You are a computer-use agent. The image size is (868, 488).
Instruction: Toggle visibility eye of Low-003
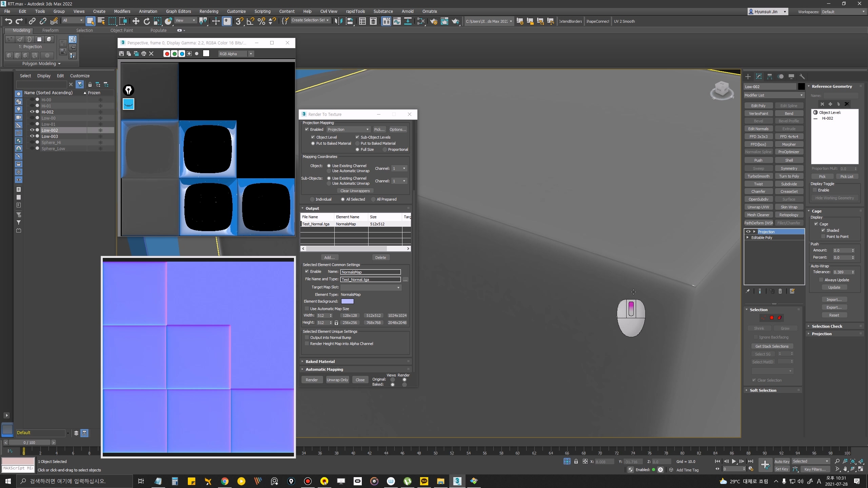click(x=32, y=136)
